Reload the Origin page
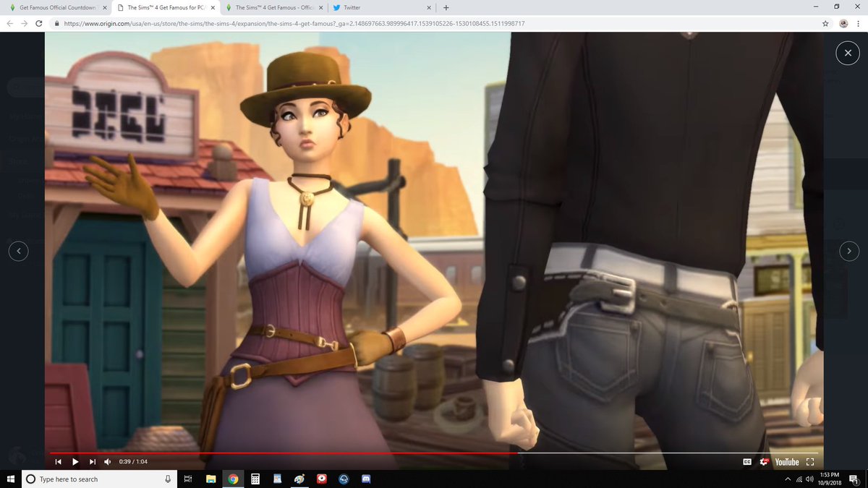Viewport: 868px width, 488px height. (x=39, y=23)
